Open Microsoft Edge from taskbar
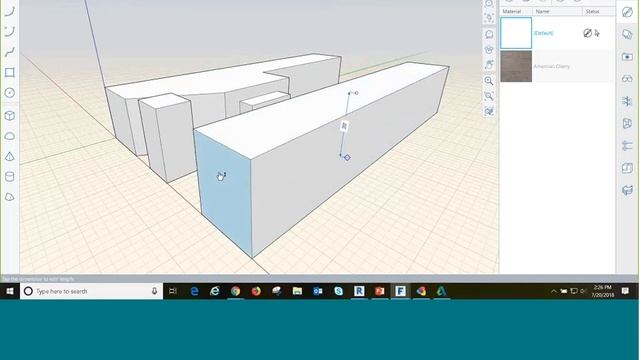This screenshot has height=360, width=640. [x=194, y=291]
